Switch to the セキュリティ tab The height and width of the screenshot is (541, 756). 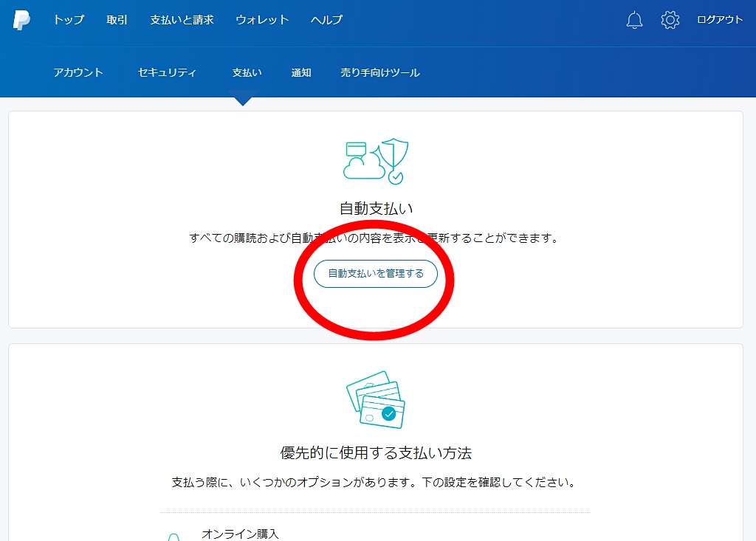pos(168,72)
